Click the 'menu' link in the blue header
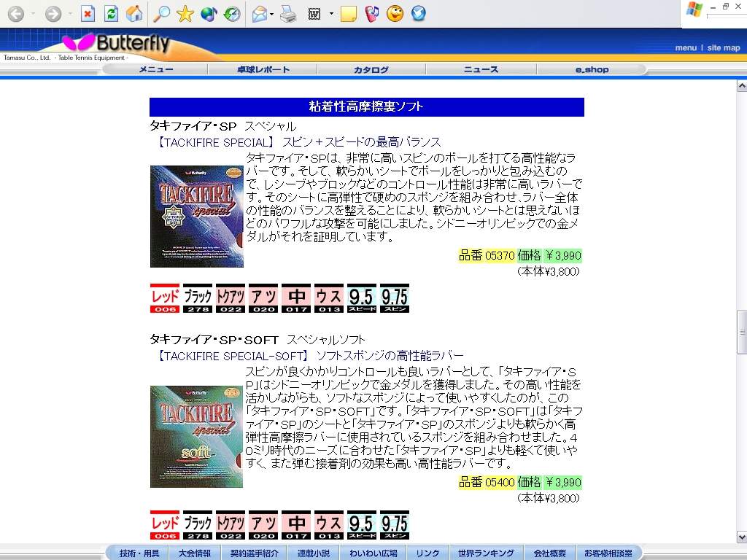This screenshot has height=560, width=747. (686, 47)
